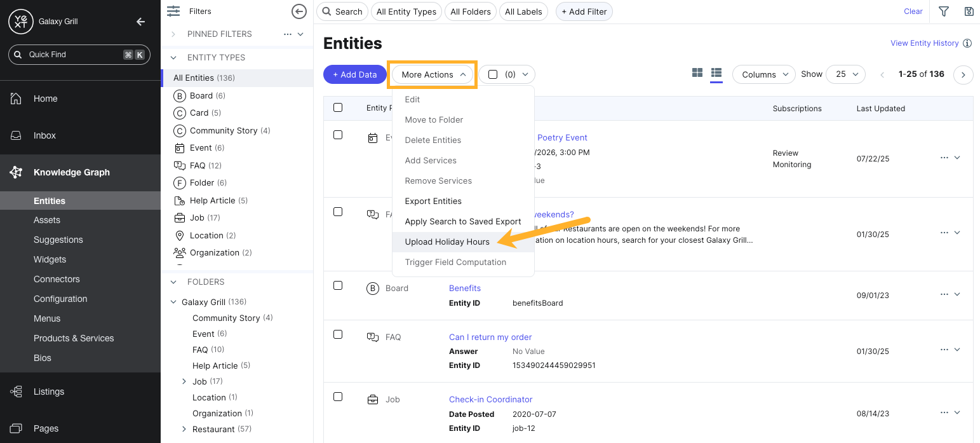Open the Show 25 results dropdown
980x443 pixels.
pos(845,74)
